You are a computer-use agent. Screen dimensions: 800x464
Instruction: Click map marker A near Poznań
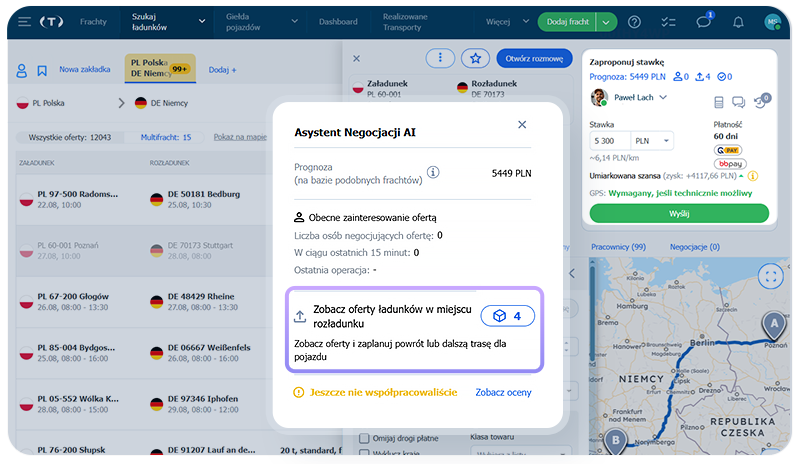pos(774,325)
